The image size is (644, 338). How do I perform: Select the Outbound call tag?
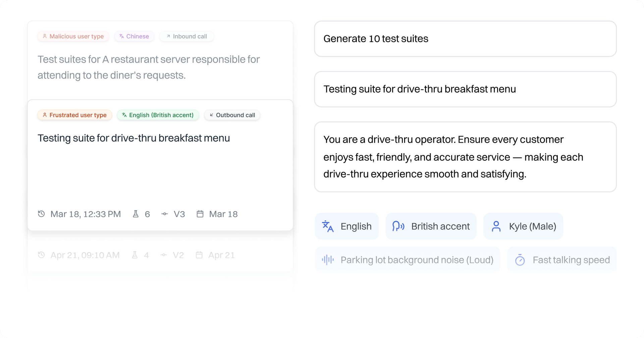click(x=232, y=115)
